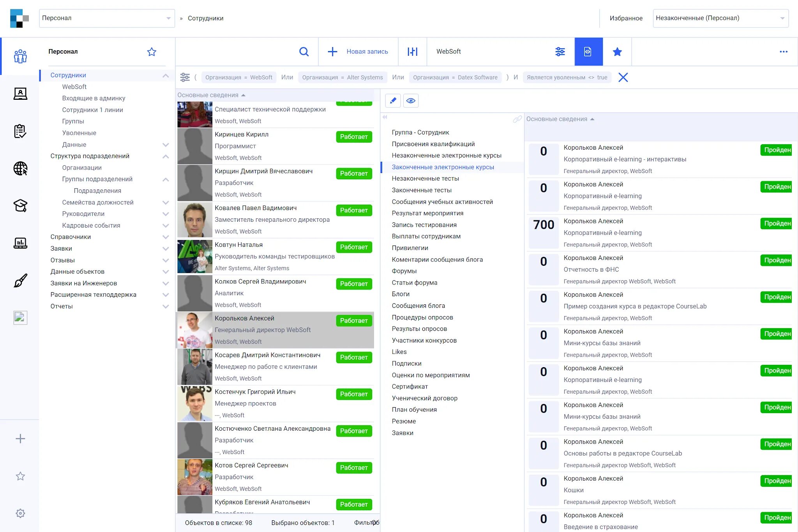Collapse the Сотрудники tree node

pyautogui.click(x=166, y=75)
